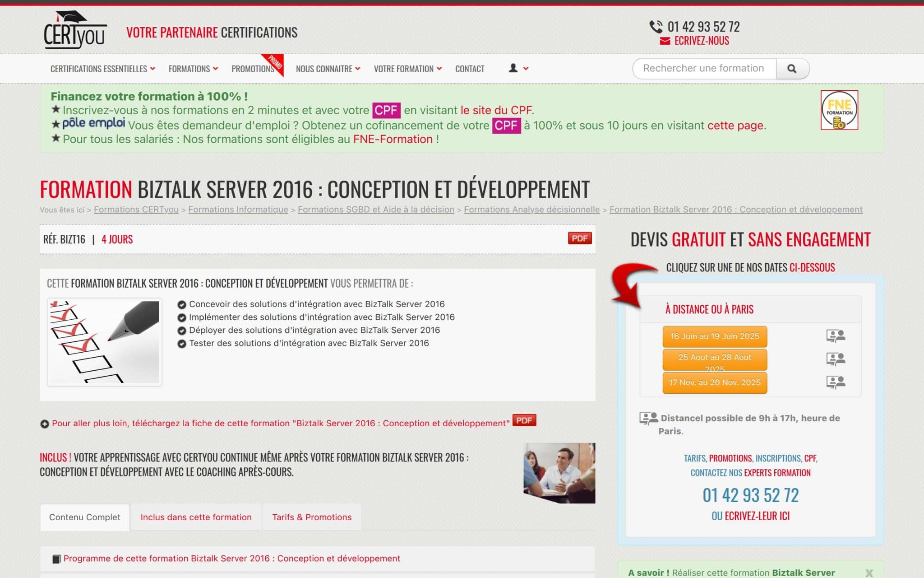Image resolution: width=924 pixels, height=578 pixels.
Task: Open the user account icon
Action: 513,68
